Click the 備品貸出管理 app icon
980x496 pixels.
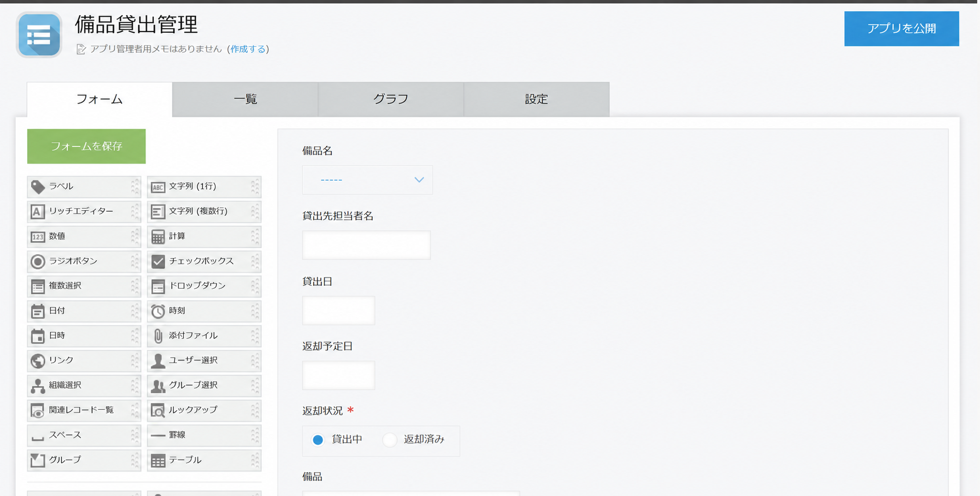(x=39, y=35)
